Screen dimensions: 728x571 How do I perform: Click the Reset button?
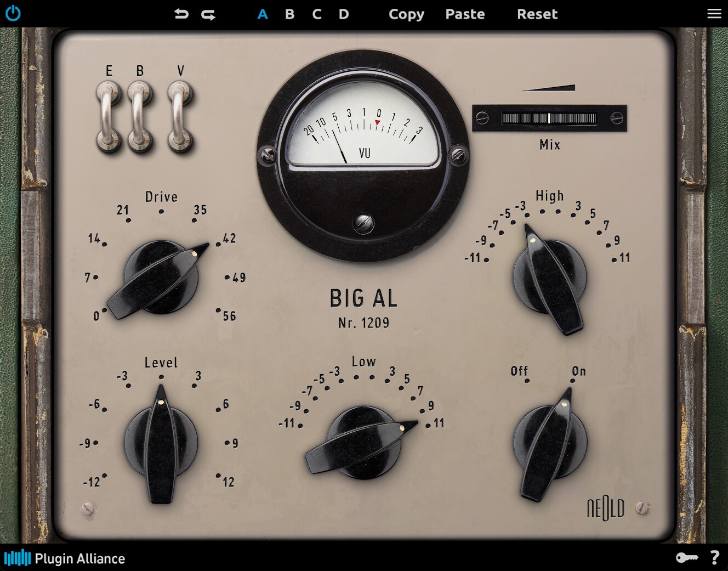(x=537, y=14)
